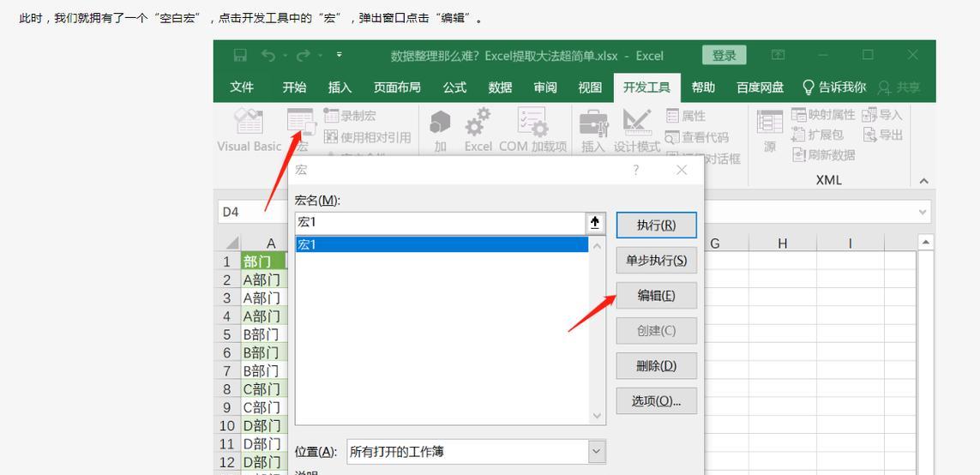This screenshot has width=980, height=475.
Task: Click the Save icon in Excel title bar
Action: [x=240, y=56]
